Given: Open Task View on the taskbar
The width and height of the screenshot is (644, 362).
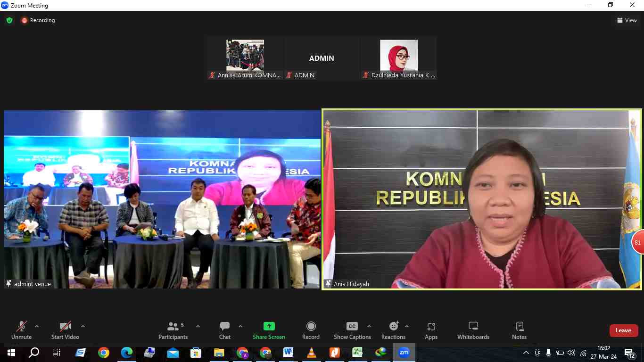Looking at the screenshot, I should pyautogui.click(x=57, y=353).
